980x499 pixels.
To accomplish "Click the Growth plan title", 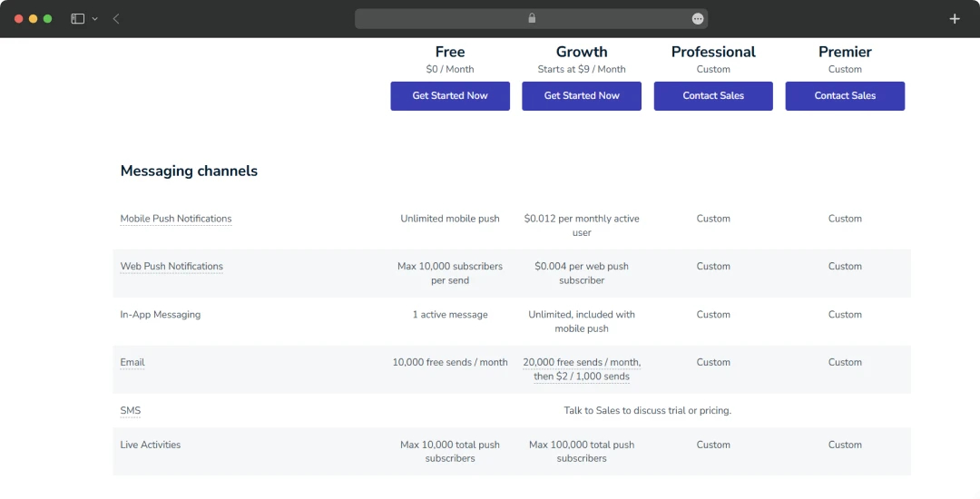I will (x=582, y=52).
